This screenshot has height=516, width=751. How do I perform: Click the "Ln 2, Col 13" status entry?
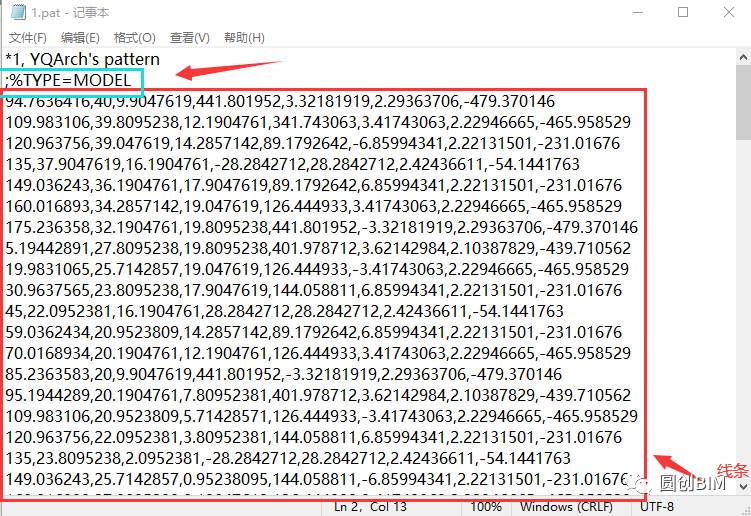[x=370, y=507]
